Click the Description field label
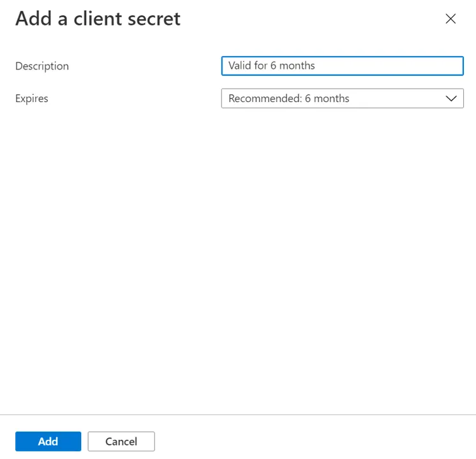Image resolution: width=476 pixels, height=459 pixels. click(42, 66)
